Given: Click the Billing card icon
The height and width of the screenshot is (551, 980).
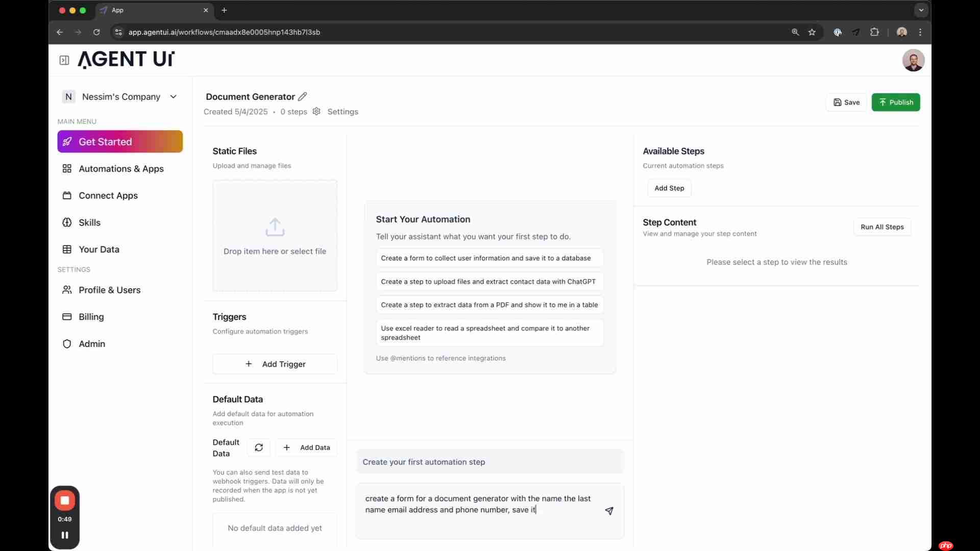Looking at the screenshot, I should pyautogui.click(x=67, y=317).
